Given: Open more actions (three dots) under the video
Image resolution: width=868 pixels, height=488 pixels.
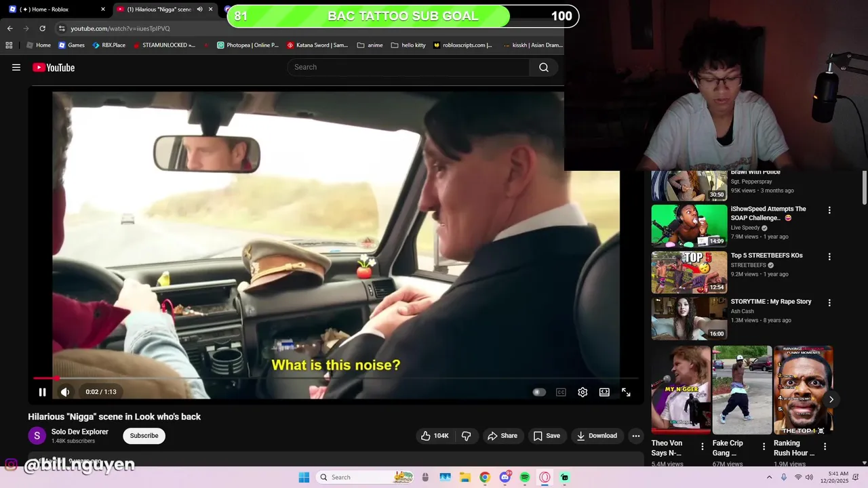Looking at the screenshot, I should pos(635,436).
